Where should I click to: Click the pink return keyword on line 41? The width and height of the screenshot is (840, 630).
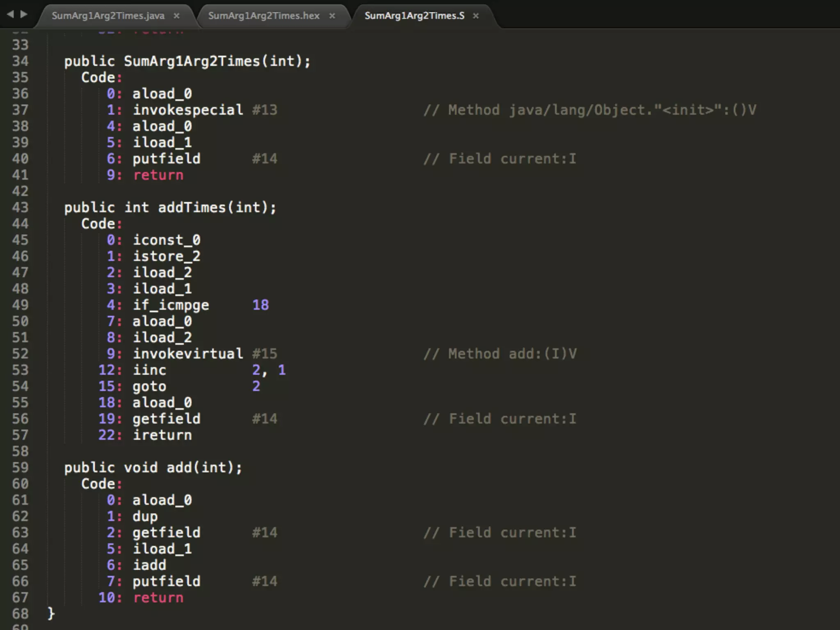[158, 175]
